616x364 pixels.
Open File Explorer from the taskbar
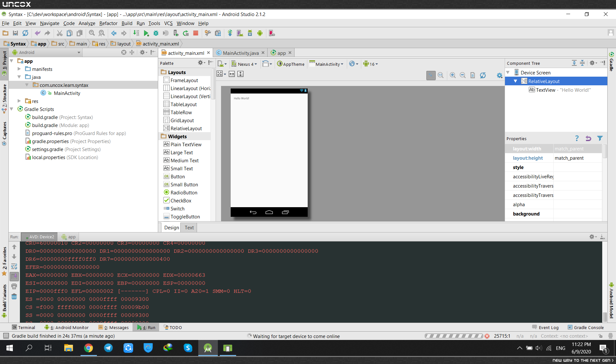[x=69, y=348]
